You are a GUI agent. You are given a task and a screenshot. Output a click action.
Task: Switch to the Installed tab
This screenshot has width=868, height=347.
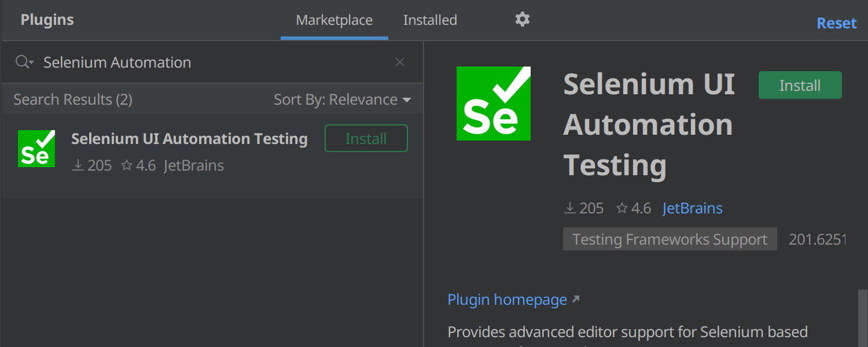point(430,20)
